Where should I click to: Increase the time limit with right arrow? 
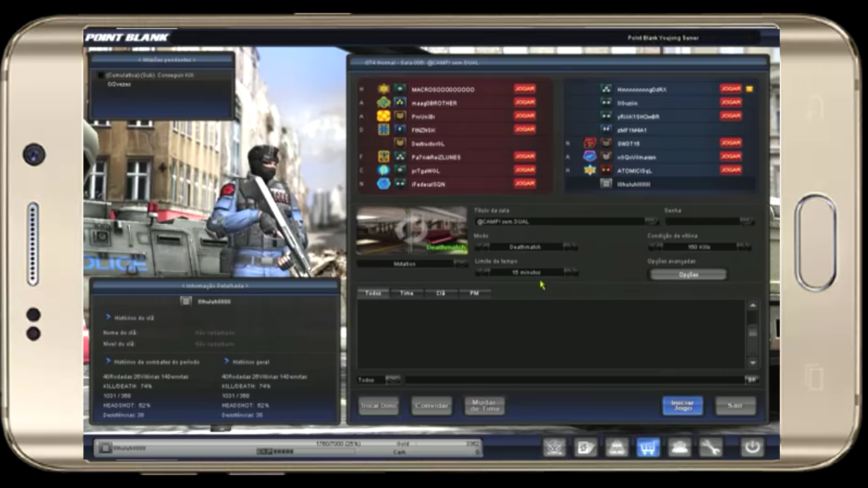(x=570, y=272)
